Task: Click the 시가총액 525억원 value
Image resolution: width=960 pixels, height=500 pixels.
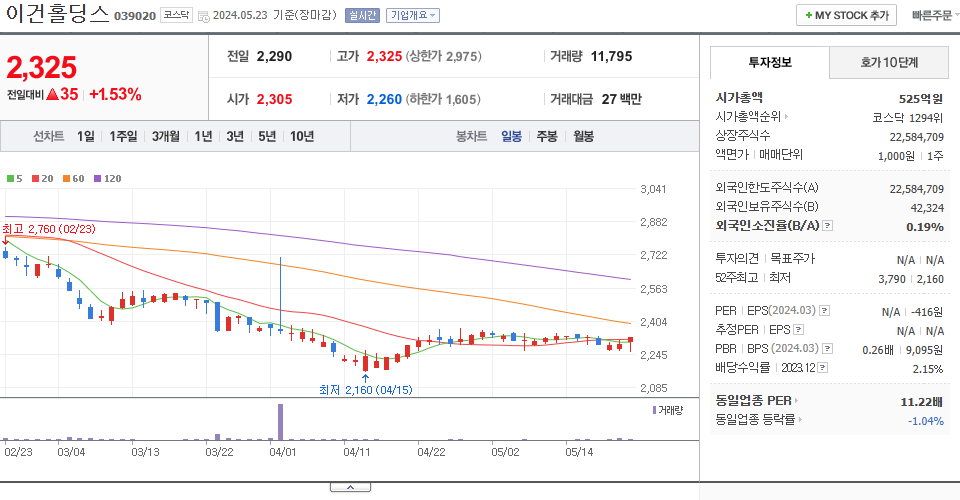Action: click(921, 99)
